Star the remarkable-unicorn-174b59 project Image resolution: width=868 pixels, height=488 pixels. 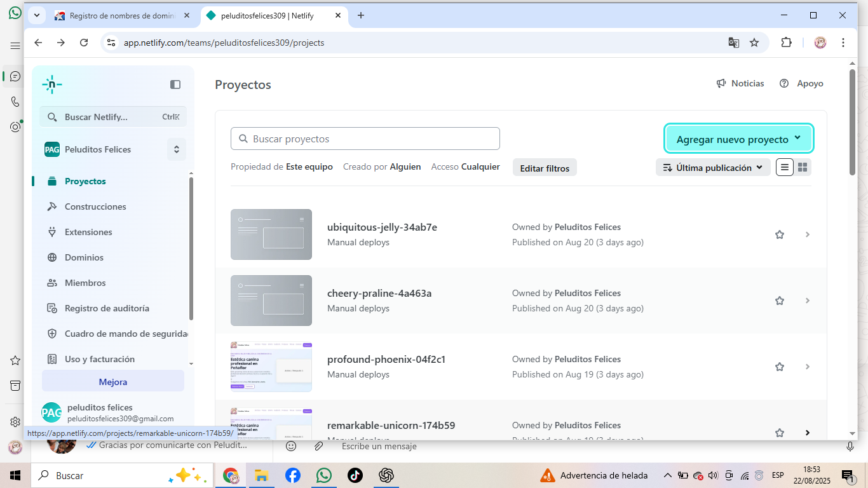click(780, 433)
